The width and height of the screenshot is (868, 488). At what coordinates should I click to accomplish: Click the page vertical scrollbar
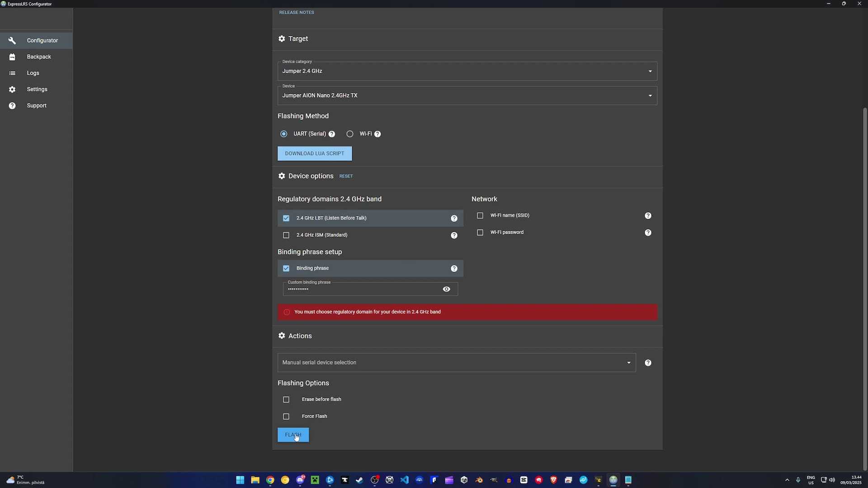click(x=865, y=289)
